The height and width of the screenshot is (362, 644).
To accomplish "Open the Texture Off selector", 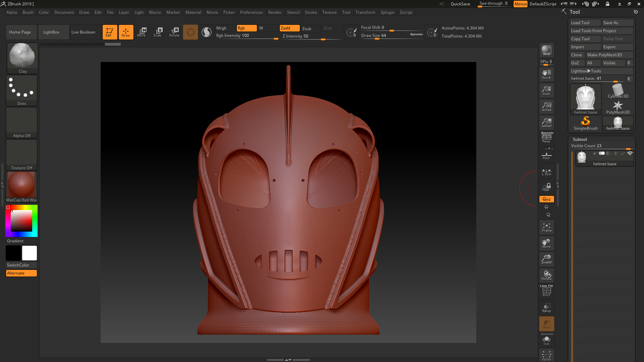I will (21, 155).
